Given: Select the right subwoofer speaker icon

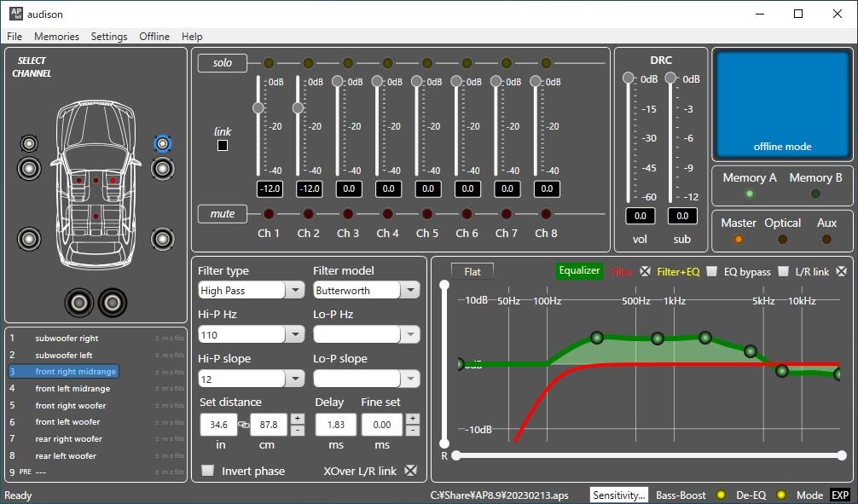Looking at the screenshot, I should pyautogui.click(x=113, y=302).
